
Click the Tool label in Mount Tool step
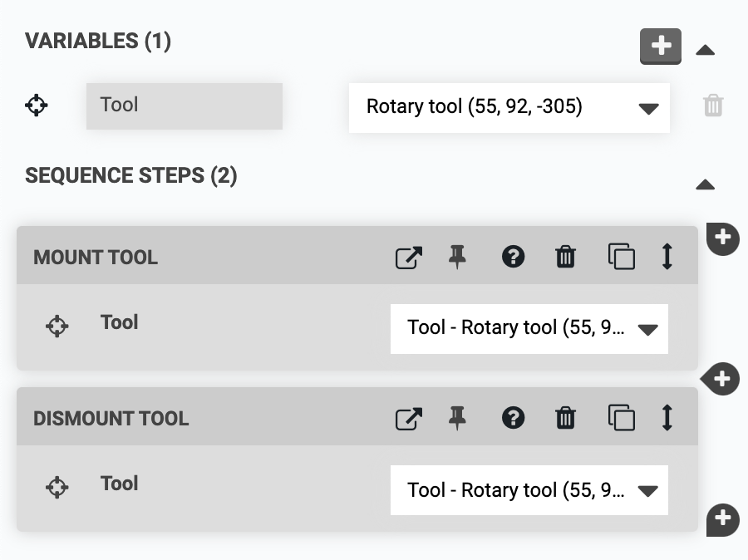click(119, 322)
